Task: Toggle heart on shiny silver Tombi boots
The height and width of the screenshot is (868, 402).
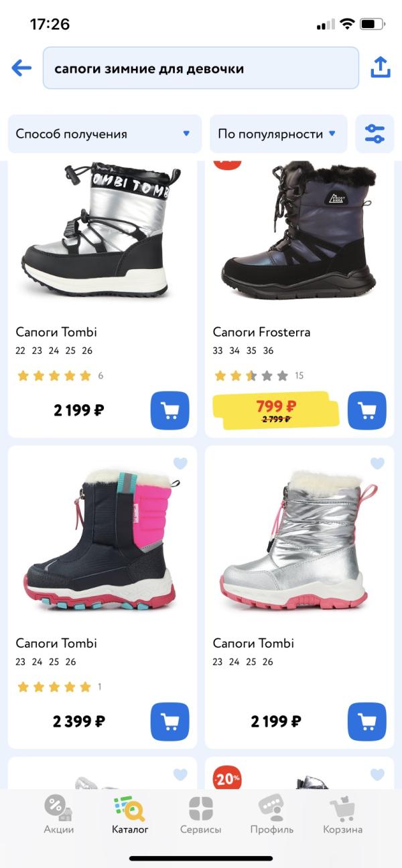Action: pos(377,463)
